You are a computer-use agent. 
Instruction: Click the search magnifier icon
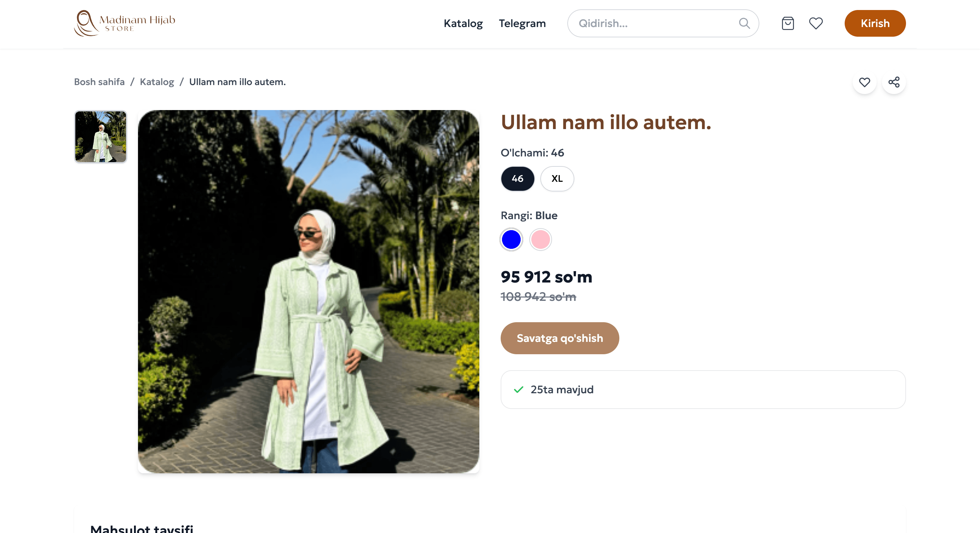(745, 23)
